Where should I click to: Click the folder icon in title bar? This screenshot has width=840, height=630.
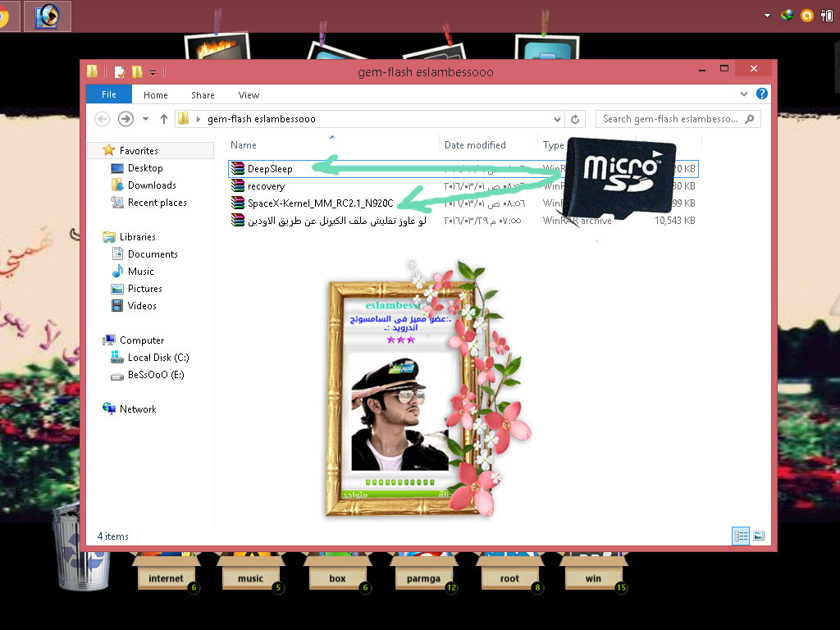click(92, 71)
